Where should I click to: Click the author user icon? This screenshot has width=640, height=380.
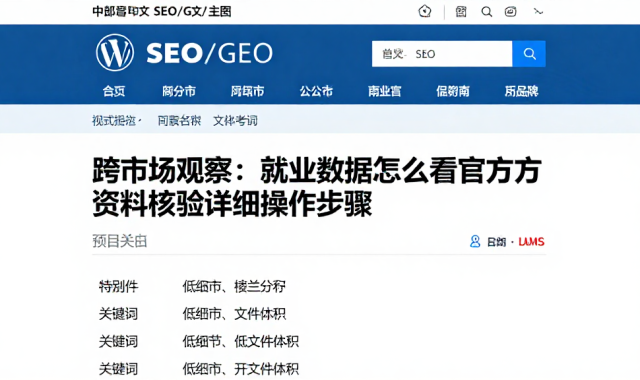pyautogui.click(x=475, y=241)
